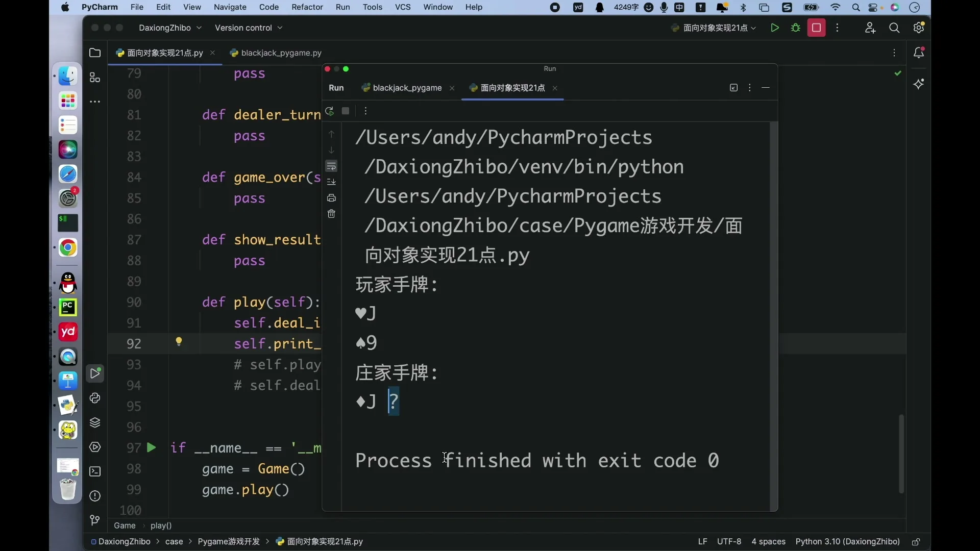The width and height of the screenshot is (980, 551).
Task: Open the run configuration dropdown
Action: [x=714, y=28]
